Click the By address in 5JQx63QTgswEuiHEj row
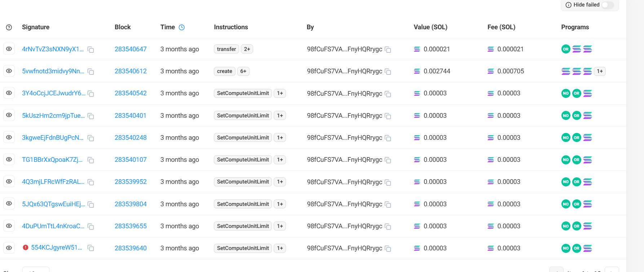The image size is (644, 272). pyautogui.click(x=344, y=204)
